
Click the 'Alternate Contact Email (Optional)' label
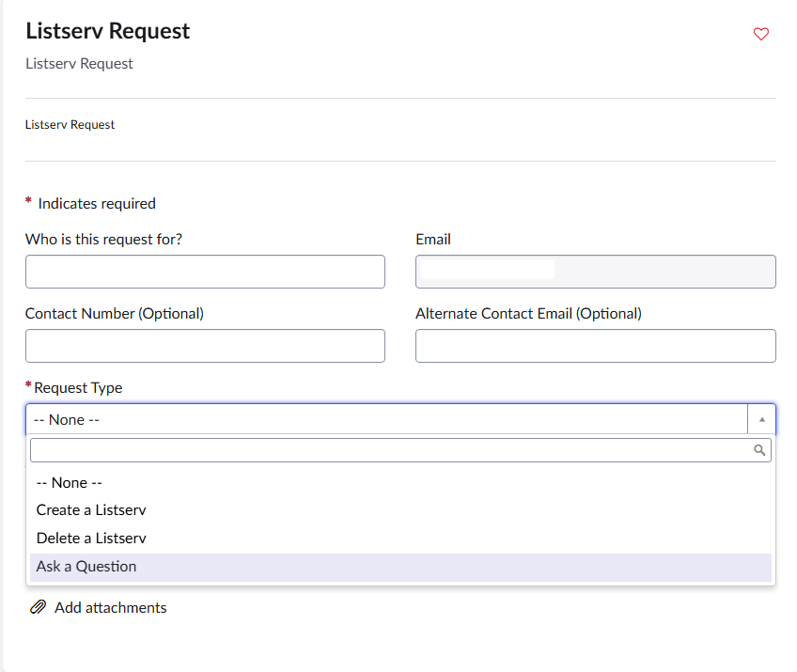click(528, 313)
